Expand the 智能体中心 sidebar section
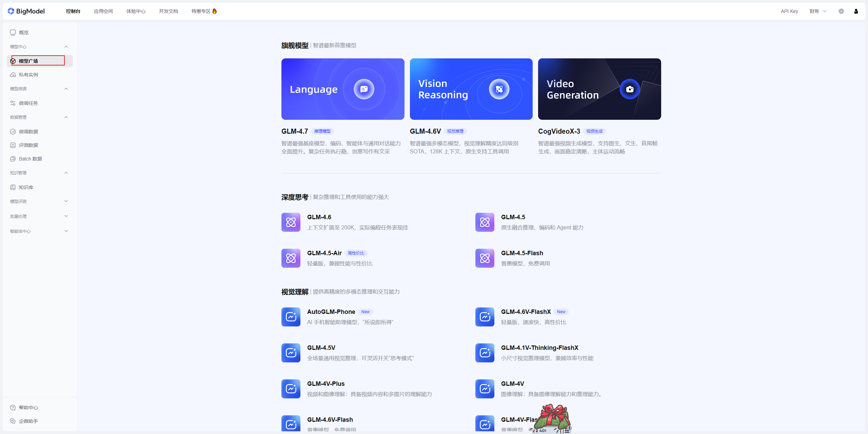Viewport: 868px width, 434px height. 66,231
